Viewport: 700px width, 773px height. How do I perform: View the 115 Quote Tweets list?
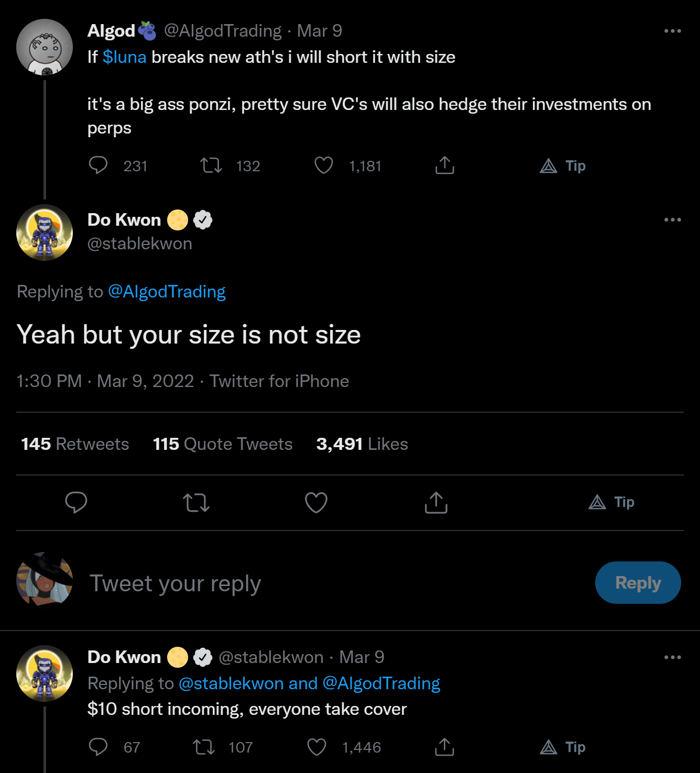click(x=223, y=444)
